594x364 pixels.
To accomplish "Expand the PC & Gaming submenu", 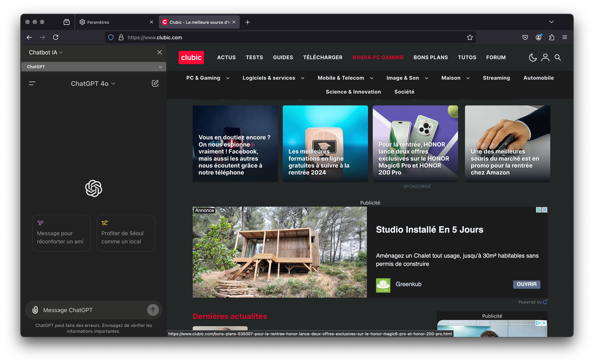I will 228,78.
